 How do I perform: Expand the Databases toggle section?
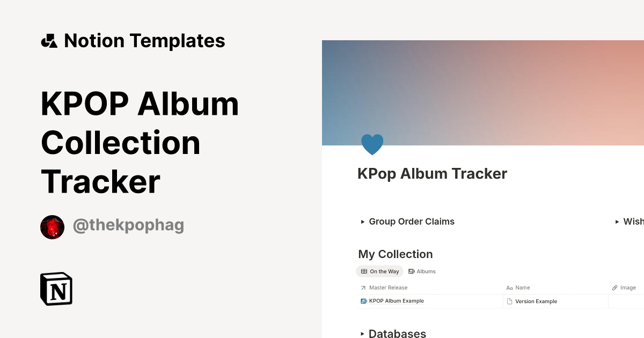[363, 334]
